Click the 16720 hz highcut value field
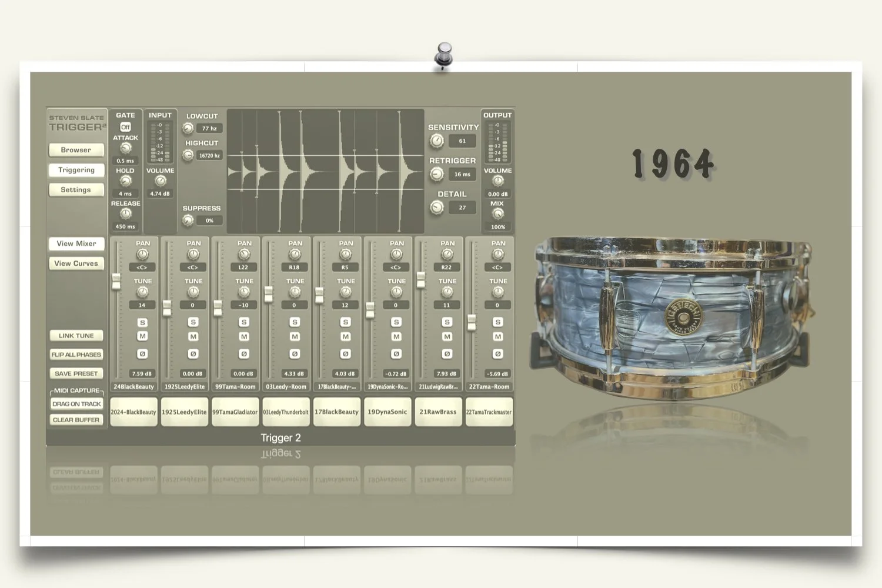Viewport: 882px width, 588px height. tap(209, 156)
